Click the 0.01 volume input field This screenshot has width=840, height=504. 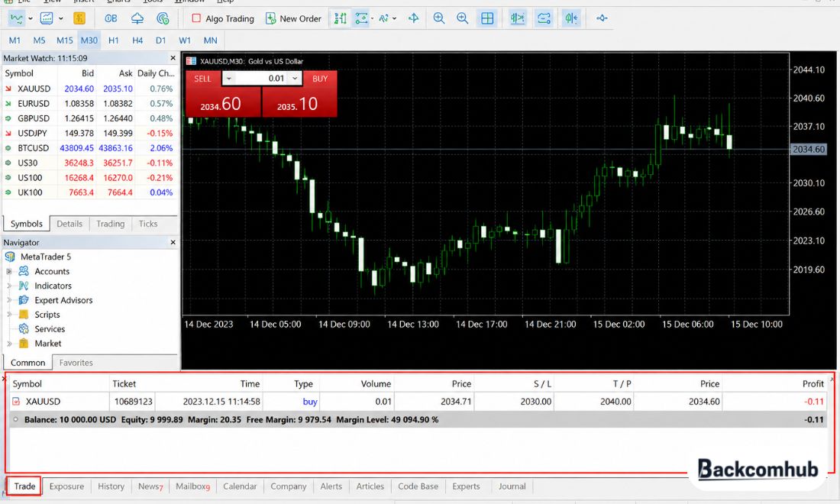(x=261, y=79)
